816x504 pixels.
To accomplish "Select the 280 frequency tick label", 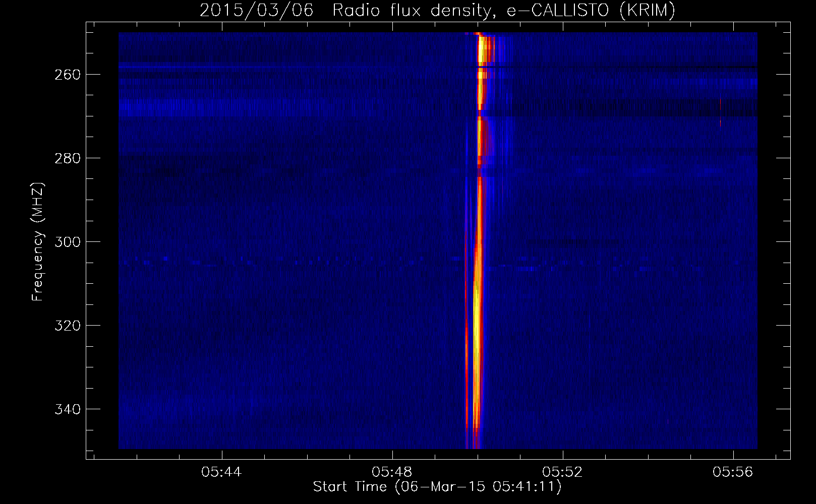I will (68, 158).
